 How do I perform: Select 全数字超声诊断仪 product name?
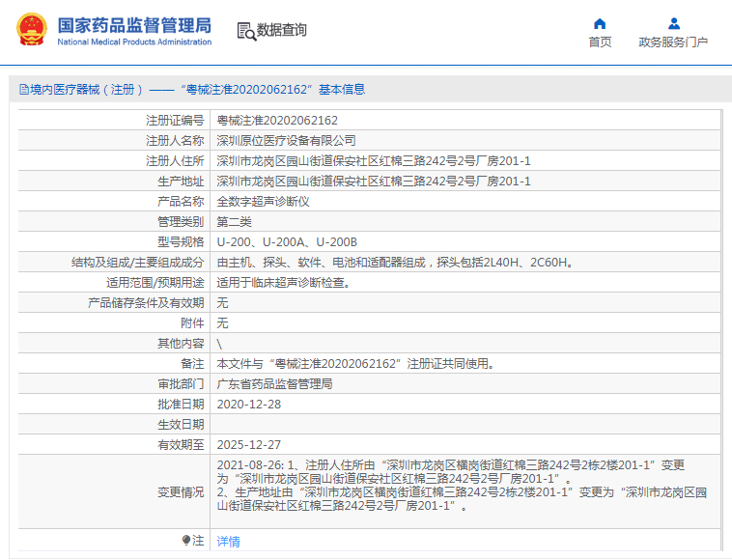point(263,202)
